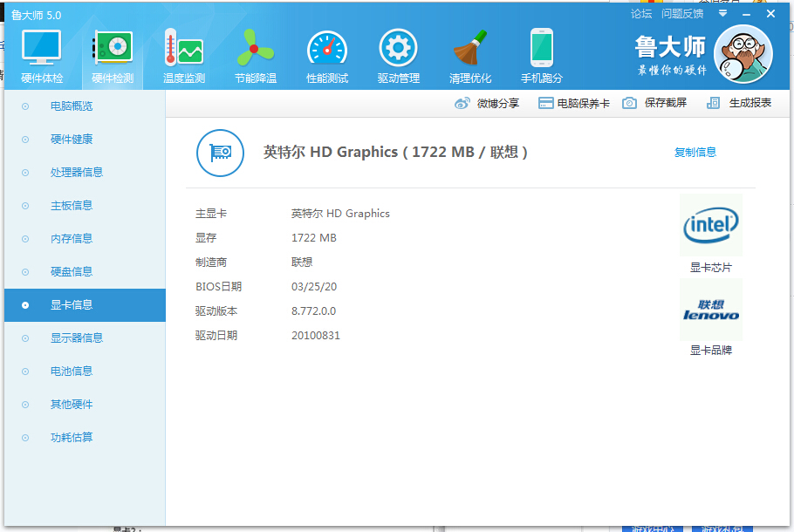Open 功耗估算 in the sidebar

pyautogui.click(x=85, y=438)
